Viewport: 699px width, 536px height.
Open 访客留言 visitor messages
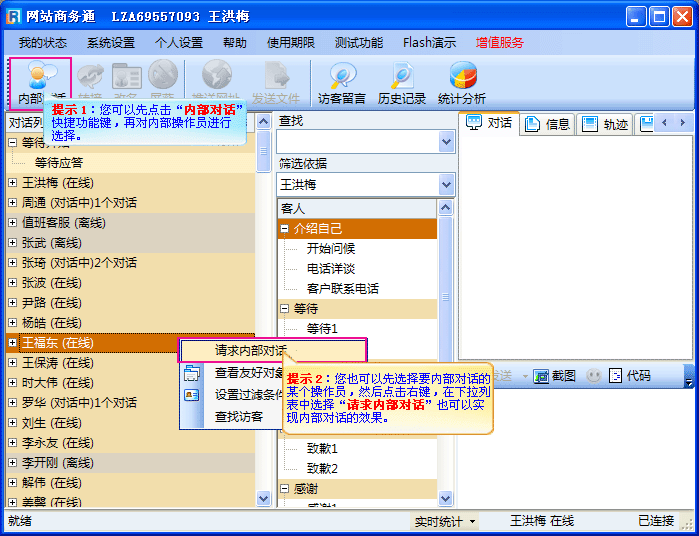coord(342,82)
